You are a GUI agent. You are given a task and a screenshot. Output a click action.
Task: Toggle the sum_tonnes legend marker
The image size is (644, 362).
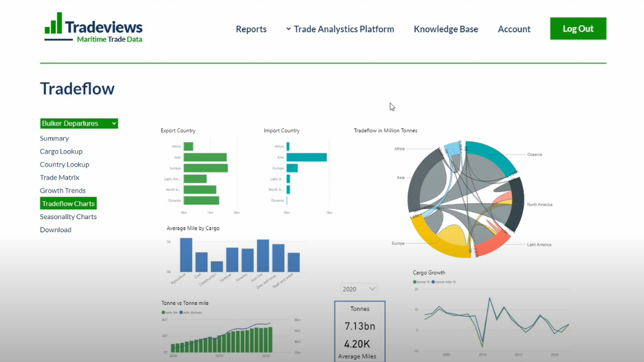pyautogui.click(x=181, y=313)
